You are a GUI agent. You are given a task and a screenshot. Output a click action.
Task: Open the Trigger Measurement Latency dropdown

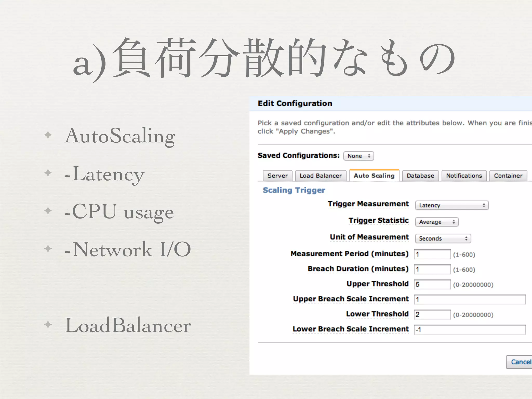tap(452, 205)
